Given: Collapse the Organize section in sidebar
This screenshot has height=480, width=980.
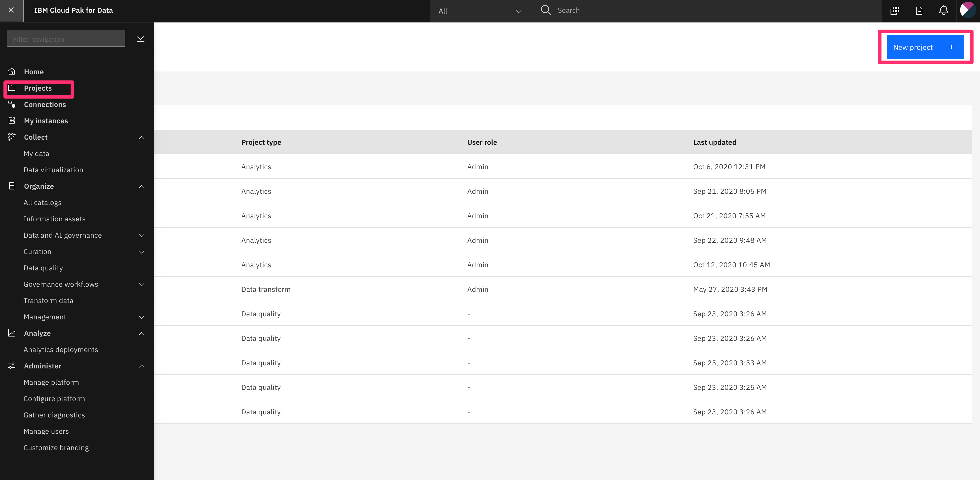Looking at the screenshot, I should pyautogui.click(x=142, y=186).
